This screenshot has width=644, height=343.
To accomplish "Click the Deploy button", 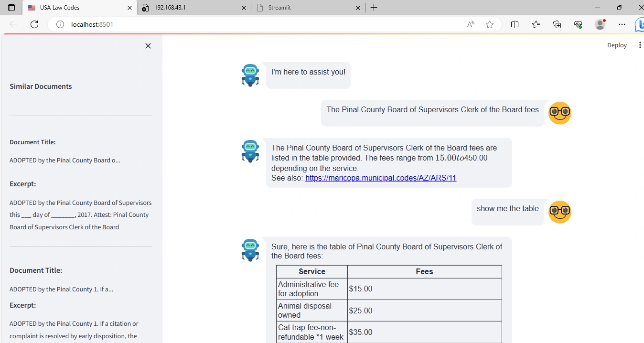I will 617,45.
